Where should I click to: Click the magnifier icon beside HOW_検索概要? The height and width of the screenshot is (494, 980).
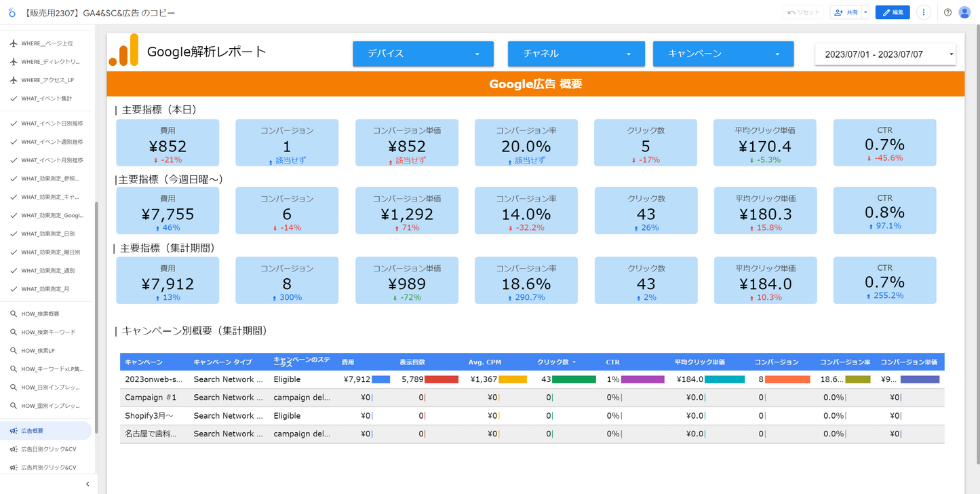pos(14,313)
